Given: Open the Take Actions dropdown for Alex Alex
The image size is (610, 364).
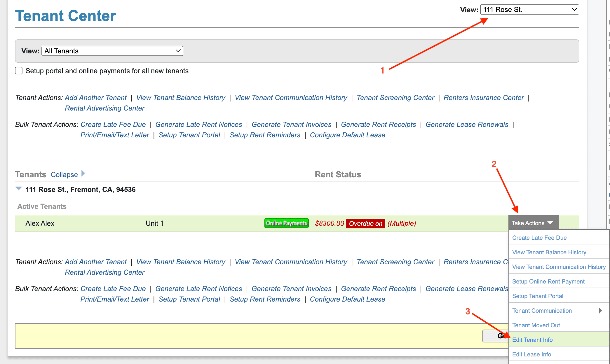Looking at the screenshot, I should [x=533, y=223].
